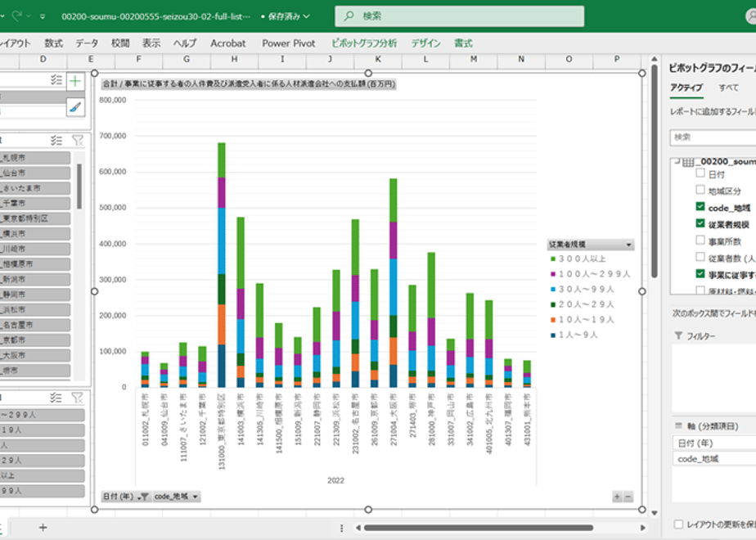Select the すべて tab in field pane
Screen dimensions: 756x540
click(728, 88)
